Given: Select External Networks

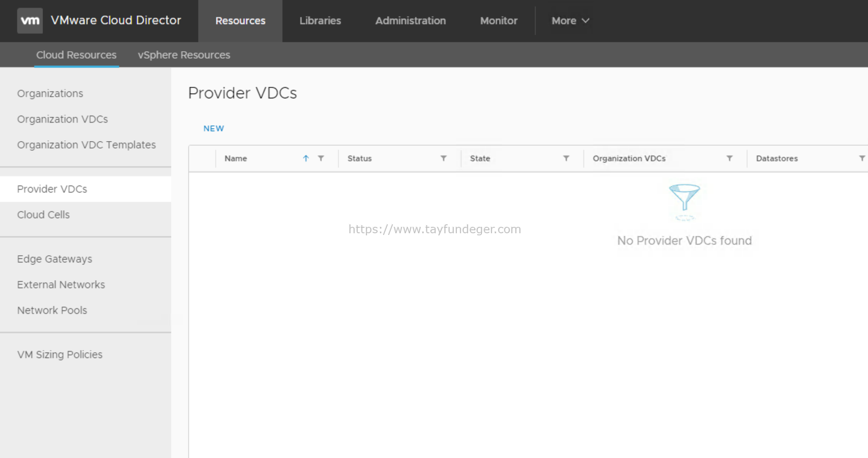Looking at the screenshot, I should (61, 285).
